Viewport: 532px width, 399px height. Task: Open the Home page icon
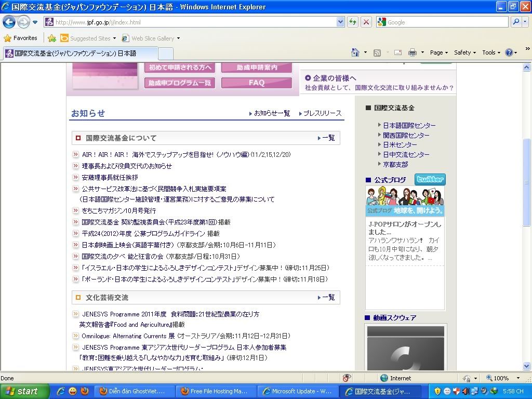(x=355, y=52)
